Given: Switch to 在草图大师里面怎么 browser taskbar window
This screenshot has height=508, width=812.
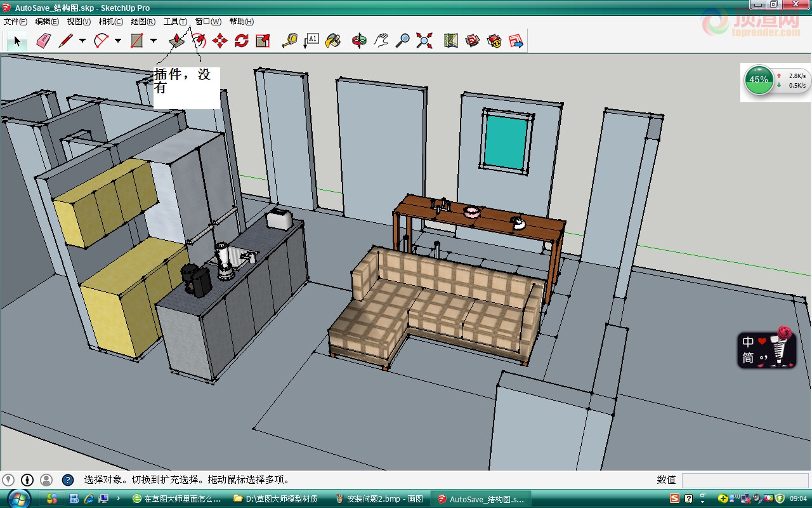Looking at the screenshot, I should [x=177, y=499].
